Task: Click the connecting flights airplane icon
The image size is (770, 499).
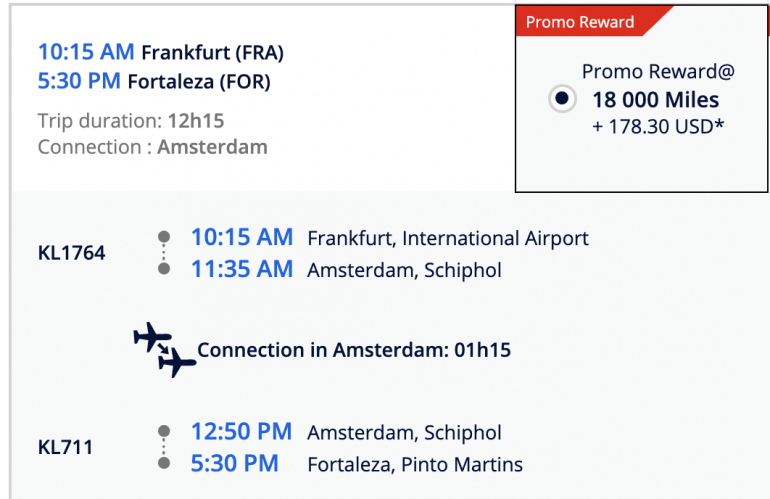Action: coord(165,350)
